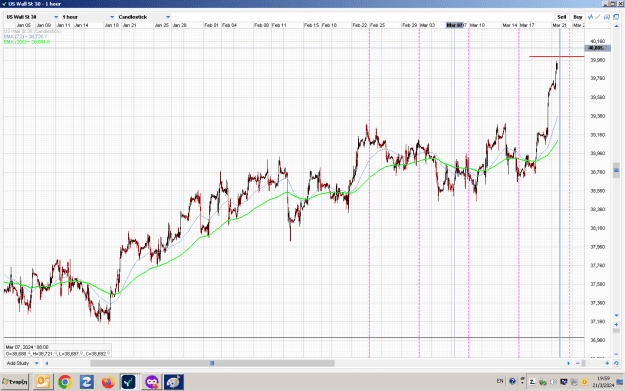
Task: Open the Paint app in the taskbar
Action: coord(173,382)
